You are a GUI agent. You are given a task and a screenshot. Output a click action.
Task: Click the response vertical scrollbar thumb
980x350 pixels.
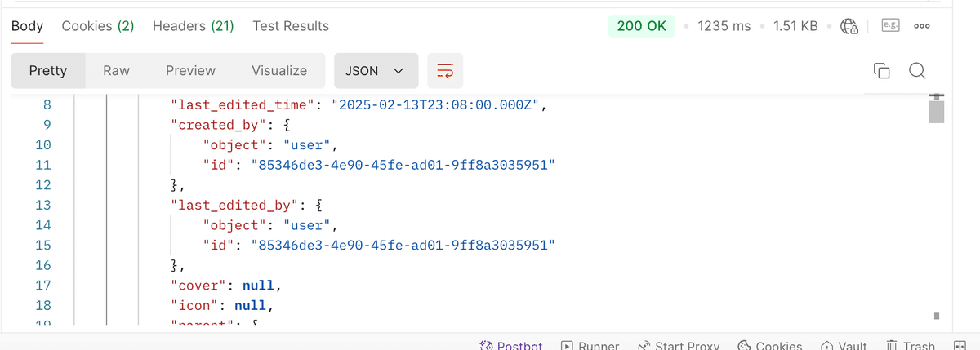(937, 110)
